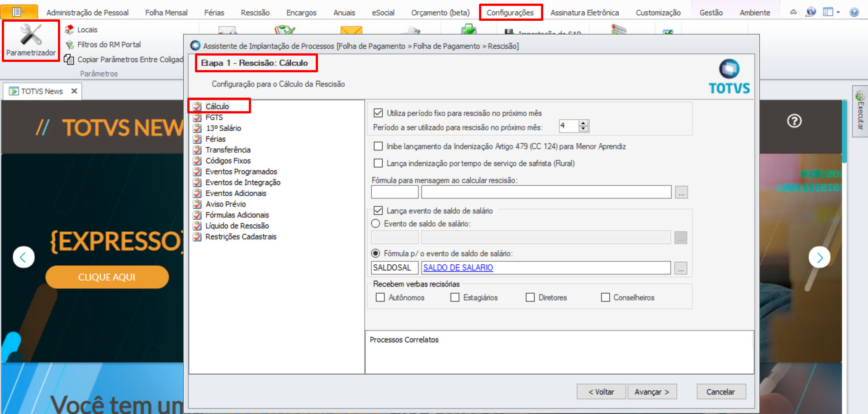Click the Férias step icon in the list
The image size is (868, 414).
(197, 139)
